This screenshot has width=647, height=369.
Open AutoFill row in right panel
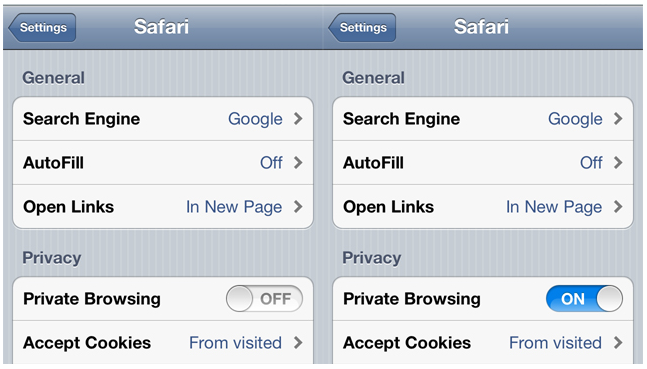coord(483,163)
